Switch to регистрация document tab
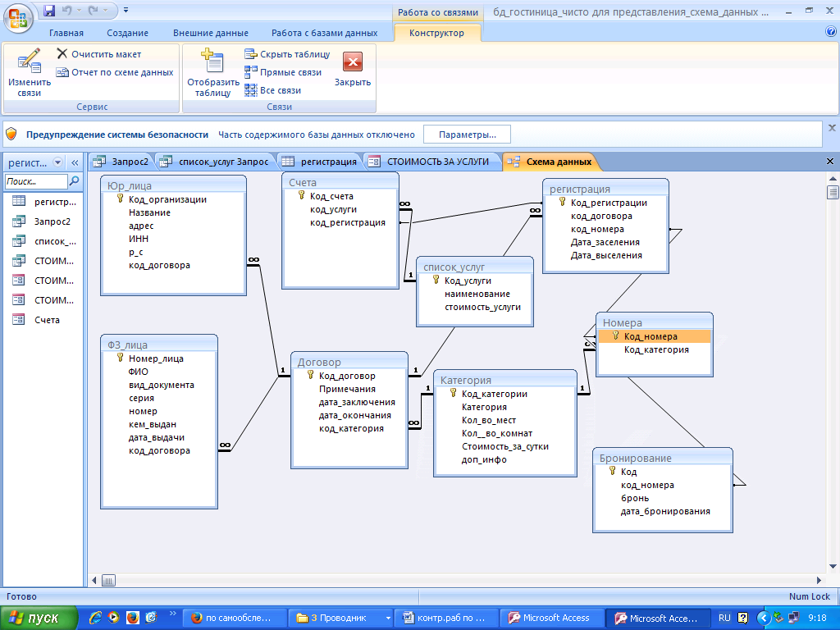 320,162
